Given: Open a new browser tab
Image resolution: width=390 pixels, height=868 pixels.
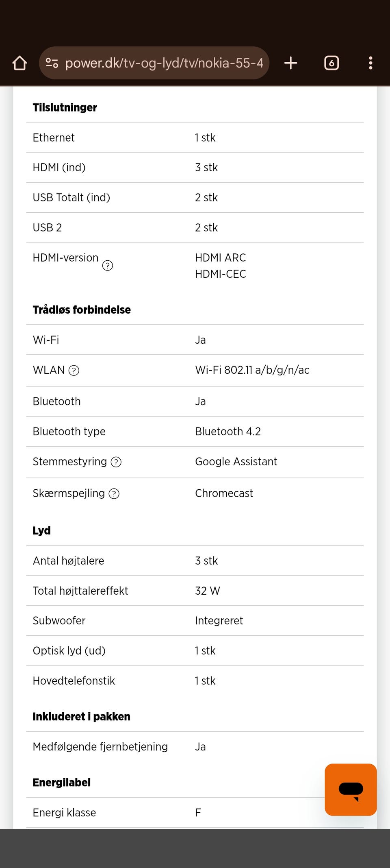Looking at the screenshot, I should pos(290,63).
